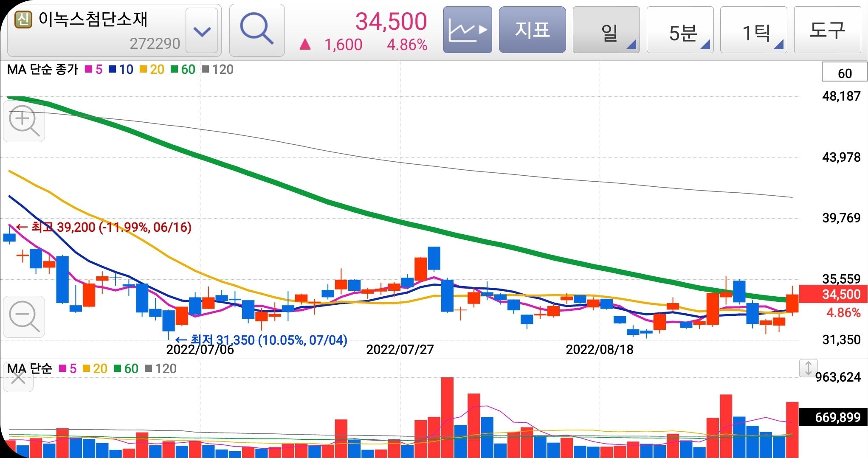Screen dimensions: 868x458
Task: Click the 48,187 axis price label
Action: click(x=841, y=96)
